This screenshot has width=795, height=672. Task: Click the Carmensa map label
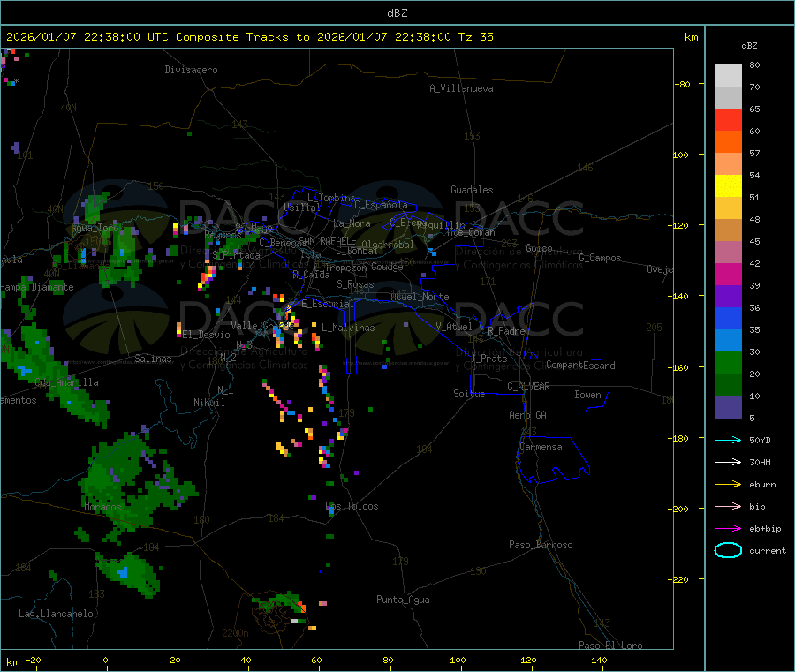(x=541, y=447)
